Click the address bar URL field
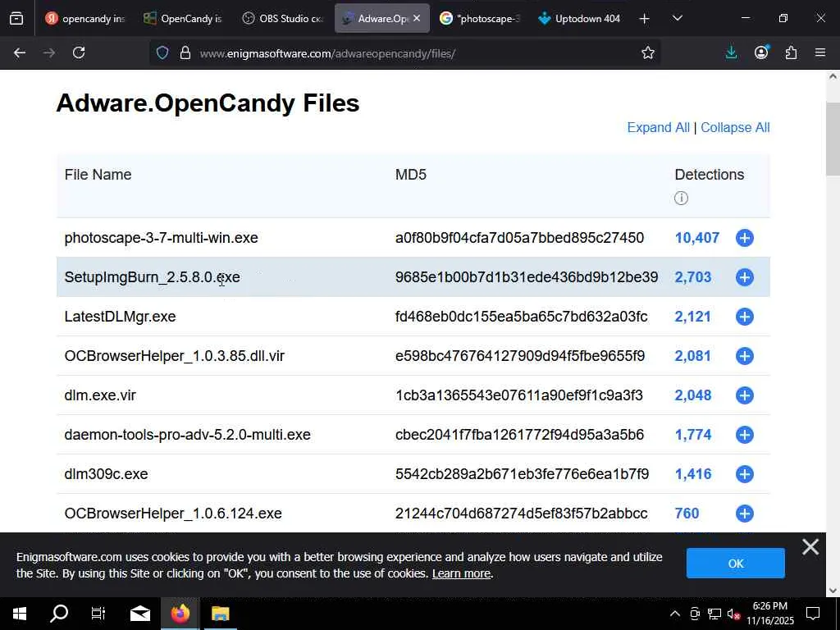 tap(407, 53)
